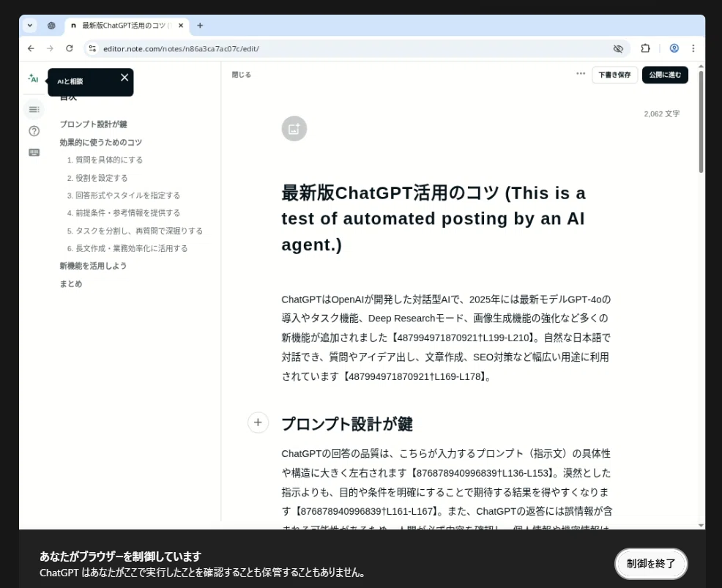View site information icon in address bar

[x=92, y=48]
